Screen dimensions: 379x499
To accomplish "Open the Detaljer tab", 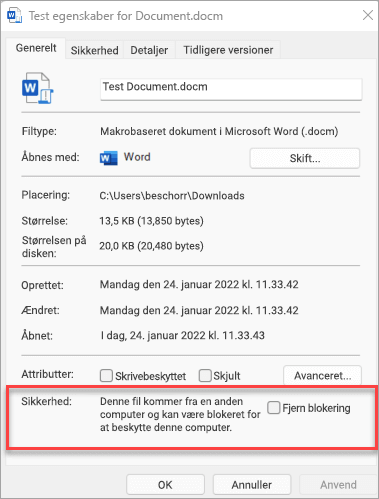I will 149,50.
